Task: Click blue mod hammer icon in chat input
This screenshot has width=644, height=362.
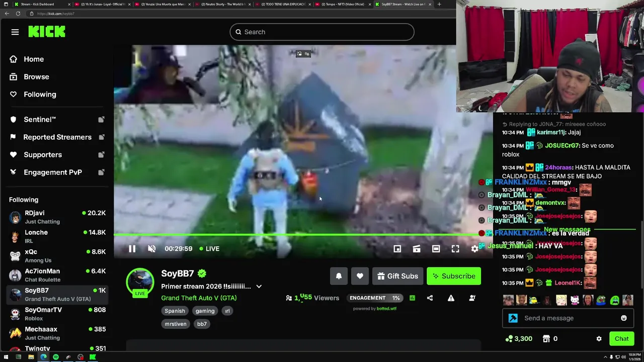Action: 513,318
